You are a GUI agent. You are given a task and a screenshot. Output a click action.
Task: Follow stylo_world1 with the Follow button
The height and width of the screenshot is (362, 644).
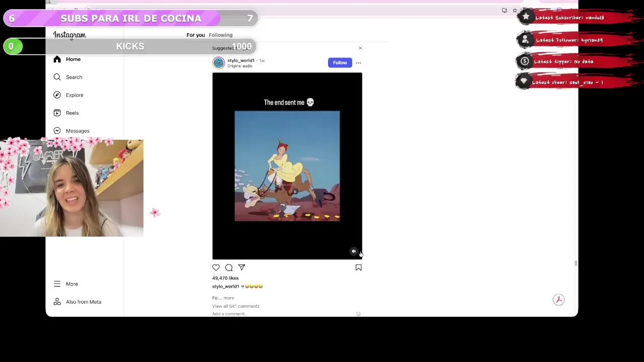point(340,63)
